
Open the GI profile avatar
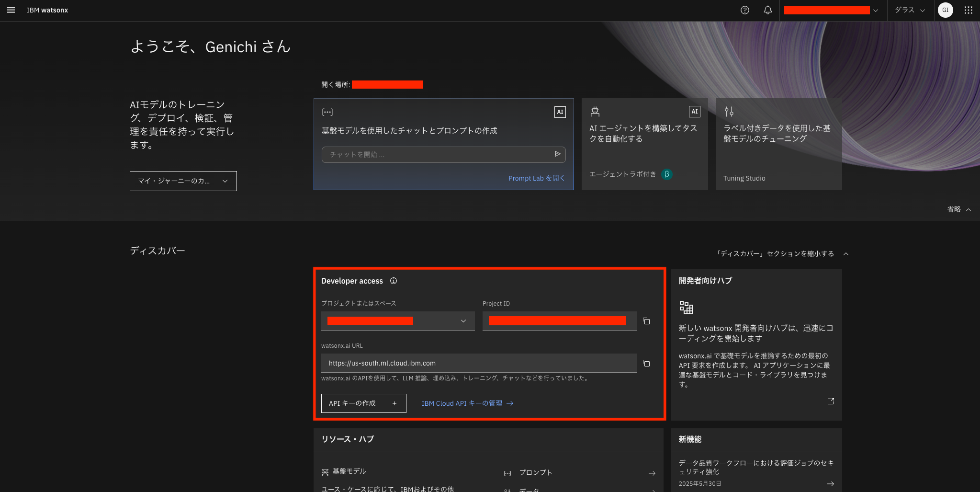(945, 10)
